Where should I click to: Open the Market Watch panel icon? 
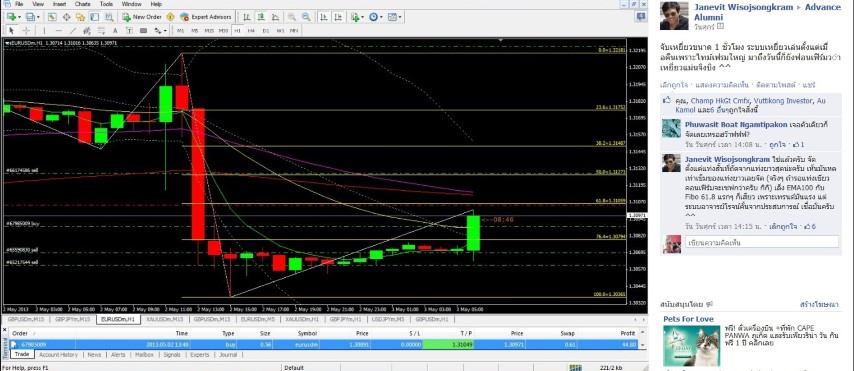coord(52,17)
